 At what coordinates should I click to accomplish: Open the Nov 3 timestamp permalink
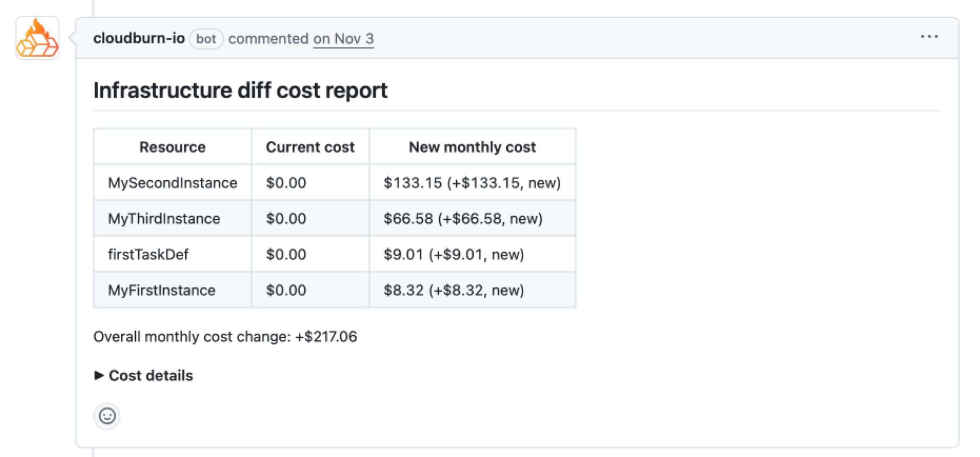[343, 39]
